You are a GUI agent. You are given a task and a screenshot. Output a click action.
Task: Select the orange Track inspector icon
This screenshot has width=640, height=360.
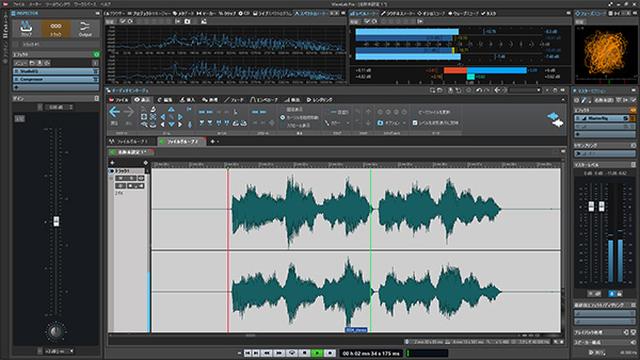pyautogui.click(x=56, y=29)
